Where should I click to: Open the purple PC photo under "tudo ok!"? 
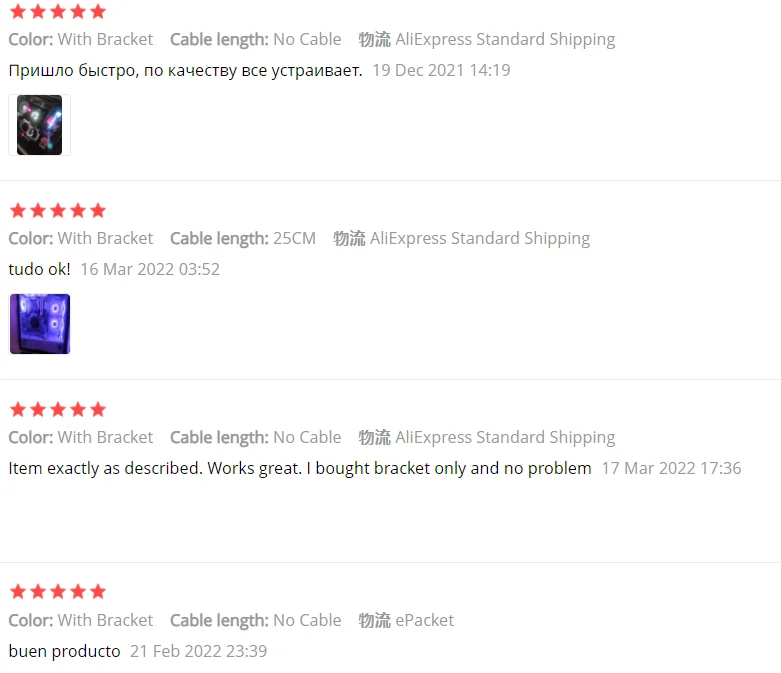coord(40,324)
